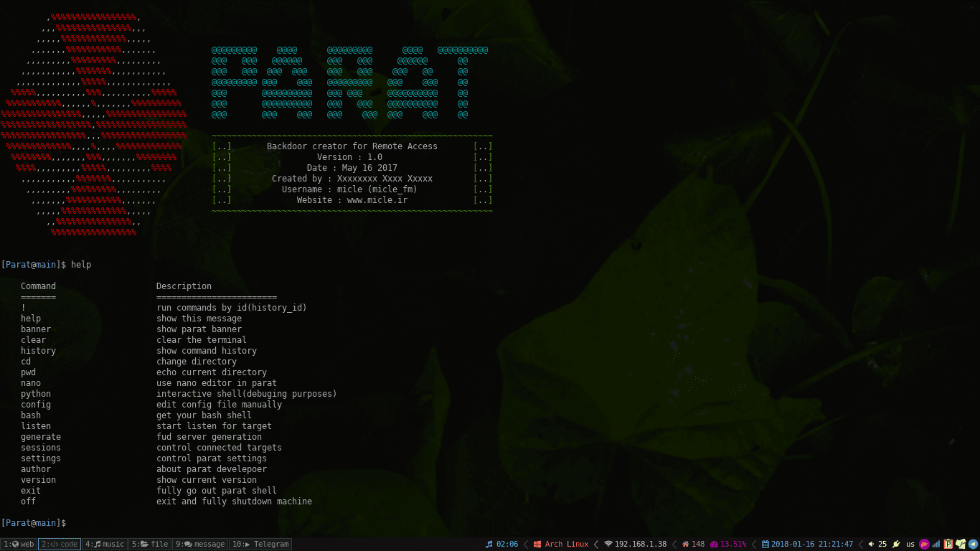Viewport: 980px width, 551px height.
Task: Mute audio by clicking the speaker icon
Action: pos(872,544)
